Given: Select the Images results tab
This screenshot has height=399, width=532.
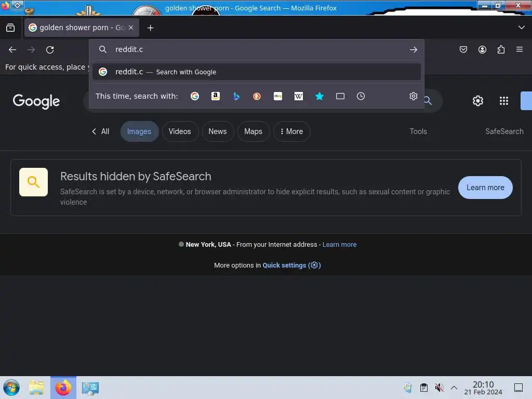Looking at the screenshot, I should coord(139,131).
